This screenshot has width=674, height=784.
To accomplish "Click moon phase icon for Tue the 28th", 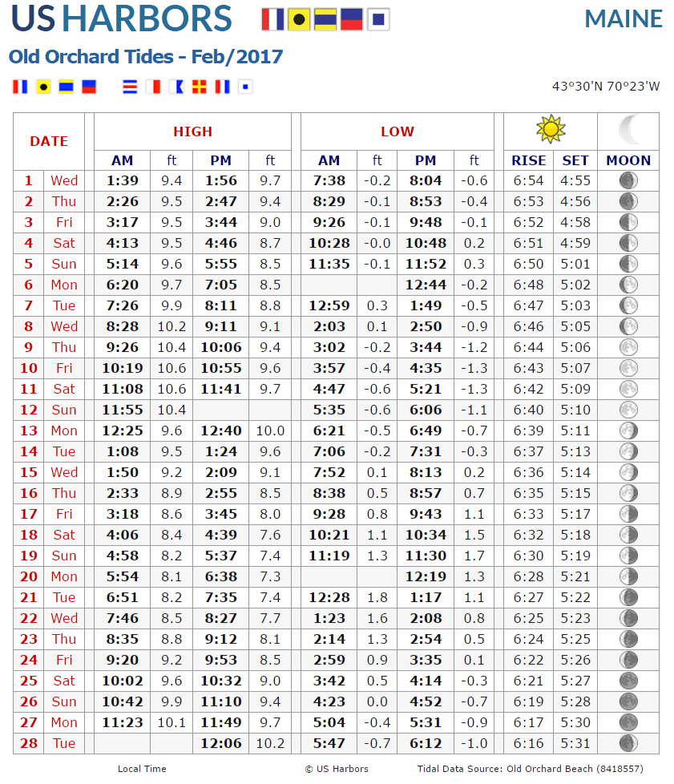I will [628, 743].
